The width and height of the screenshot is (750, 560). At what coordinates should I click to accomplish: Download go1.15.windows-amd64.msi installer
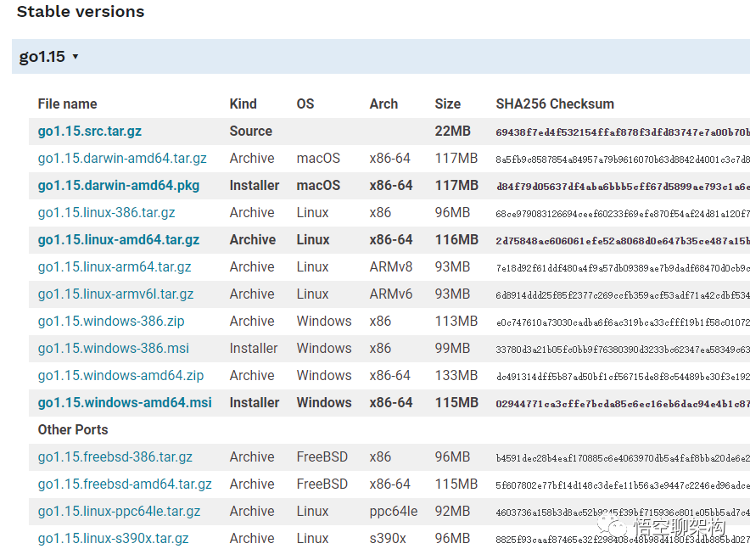tap(125, 403)
